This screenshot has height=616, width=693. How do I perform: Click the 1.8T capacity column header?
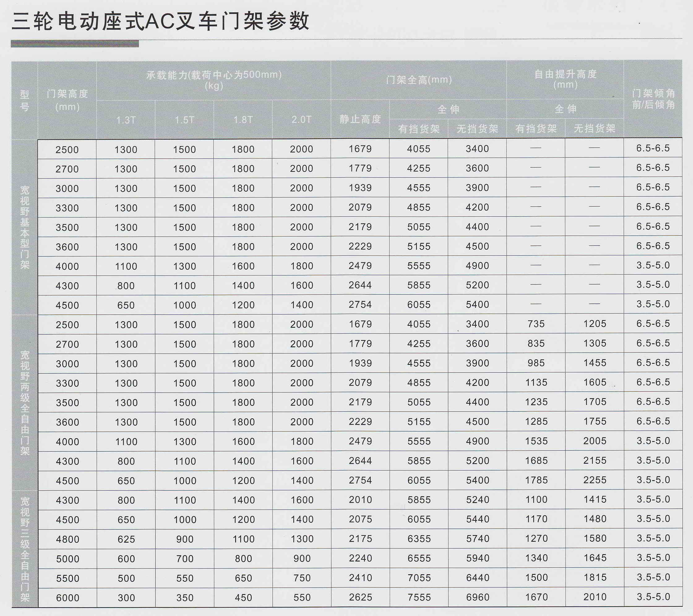click(x=243, y=120)
